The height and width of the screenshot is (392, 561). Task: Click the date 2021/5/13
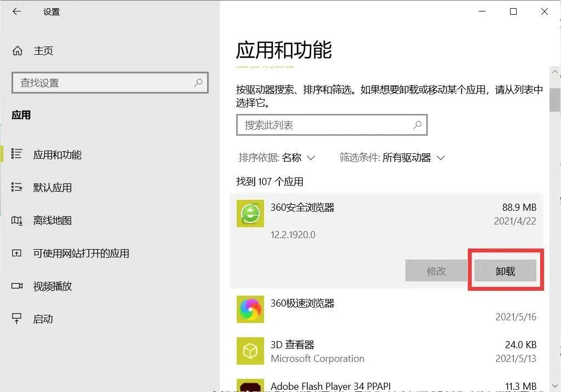[516, 359]
